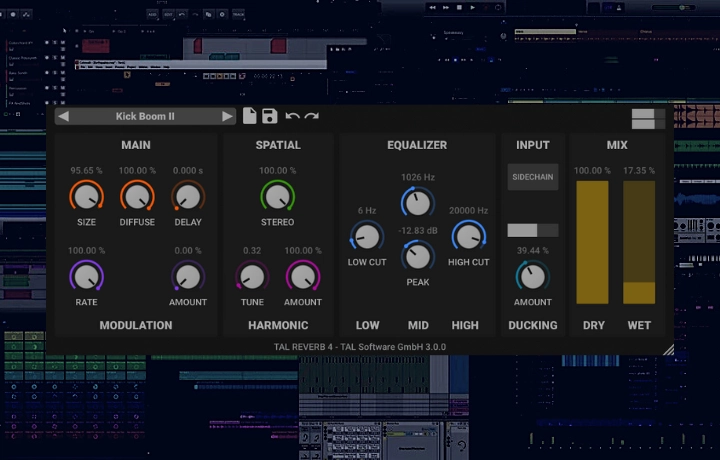Click the modulation RATE knob

coord(86,276)
